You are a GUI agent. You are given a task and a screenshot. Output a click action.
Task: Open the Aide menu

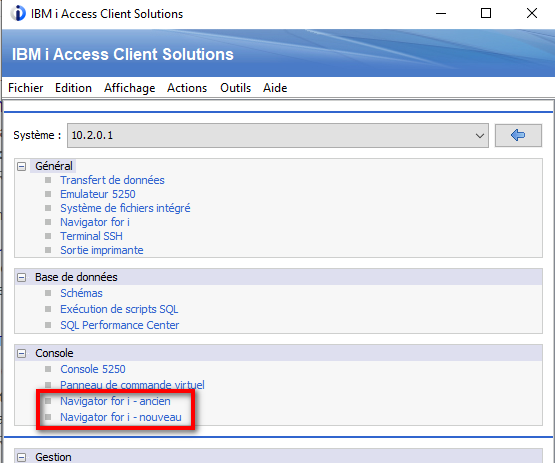tap(275, 88)
